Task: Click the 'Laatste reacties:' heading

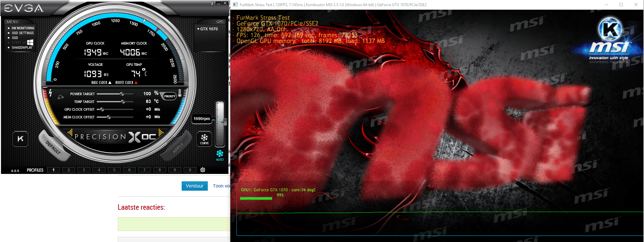Action: pos(141,207)
